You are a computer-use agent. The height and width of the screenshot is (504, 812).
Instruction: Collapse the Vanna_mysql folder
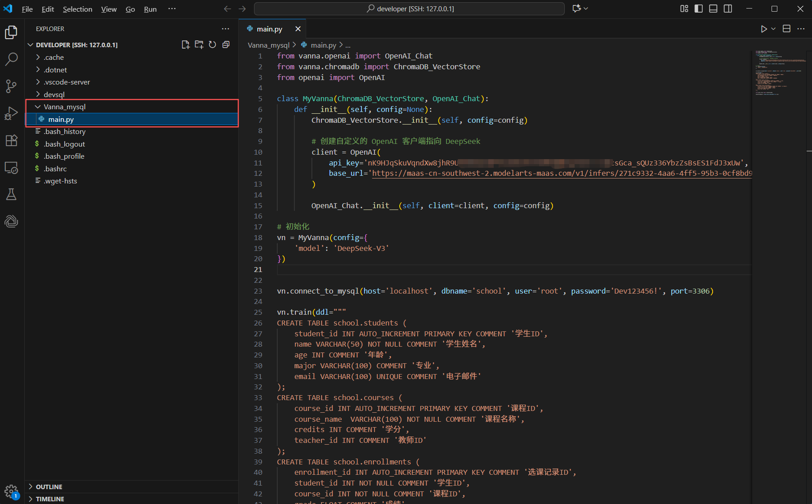click(131, 107)
